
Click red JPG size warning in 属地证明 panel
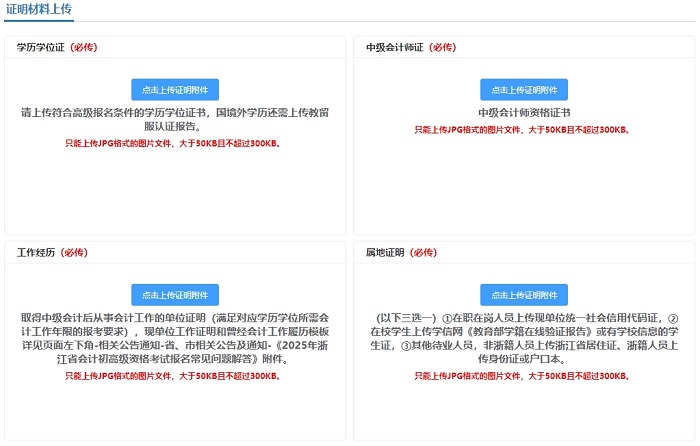(523, 376)
